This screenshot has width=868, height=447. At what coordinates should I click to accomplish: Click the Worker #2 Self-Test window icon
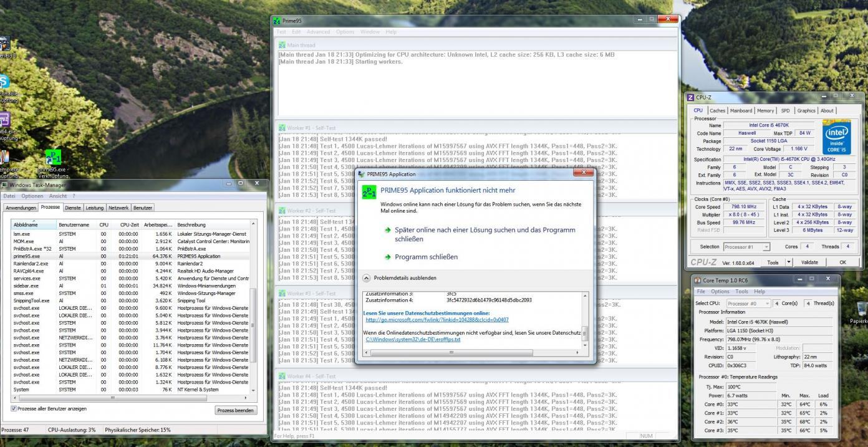pyautogui.click(x=282, y=211)
